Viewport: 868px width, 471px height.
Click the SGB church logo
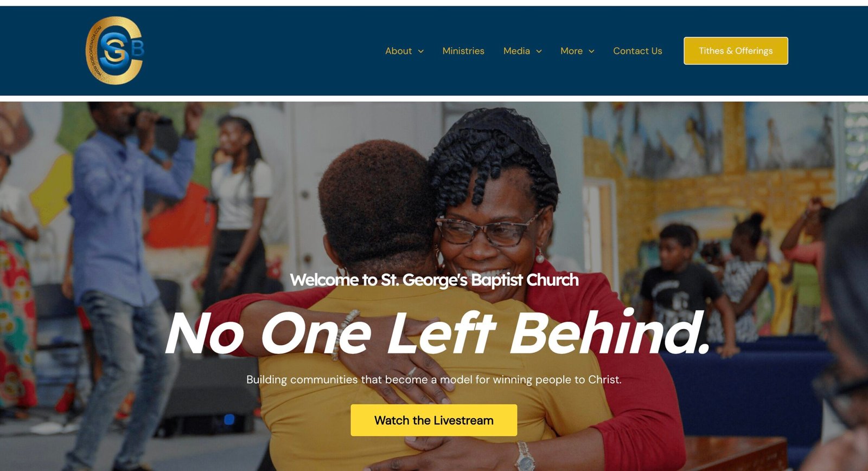115,50
